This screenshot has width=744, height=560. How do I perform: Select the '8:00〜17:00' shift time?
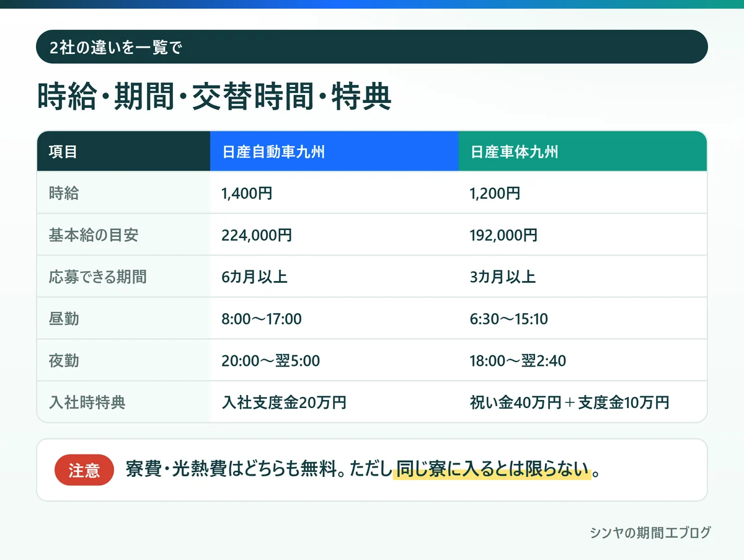(x=262, y=319)
